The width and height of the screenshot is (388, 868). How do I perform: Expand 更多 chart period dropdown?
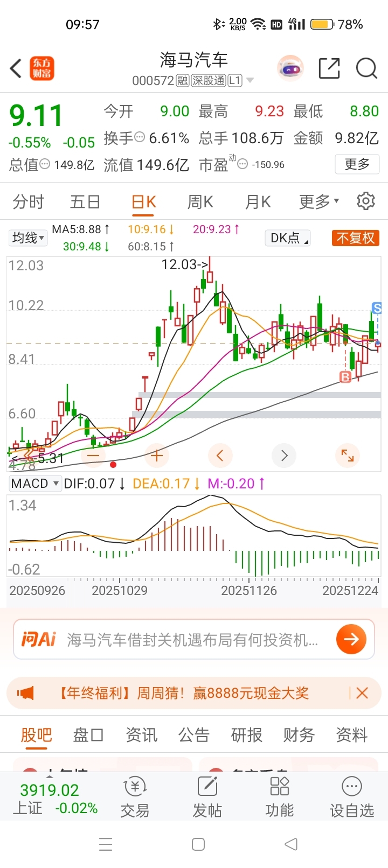coord(319,202)
